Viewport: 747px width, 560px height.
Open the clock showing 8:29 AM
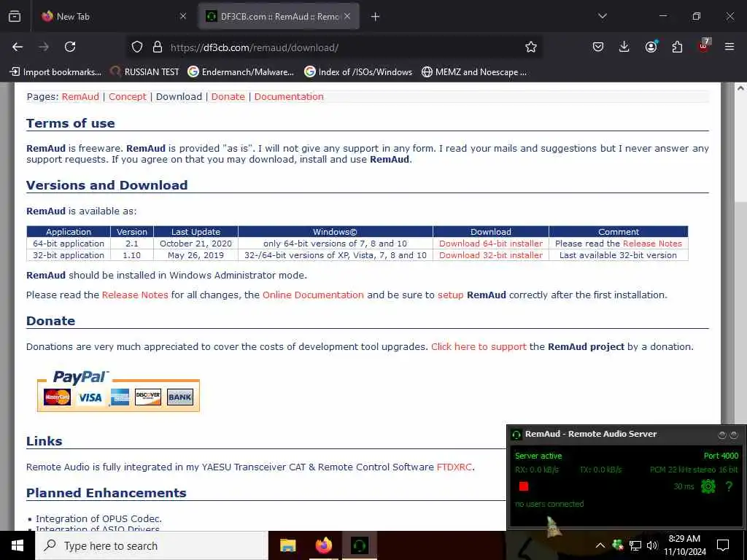pos(684,545)
